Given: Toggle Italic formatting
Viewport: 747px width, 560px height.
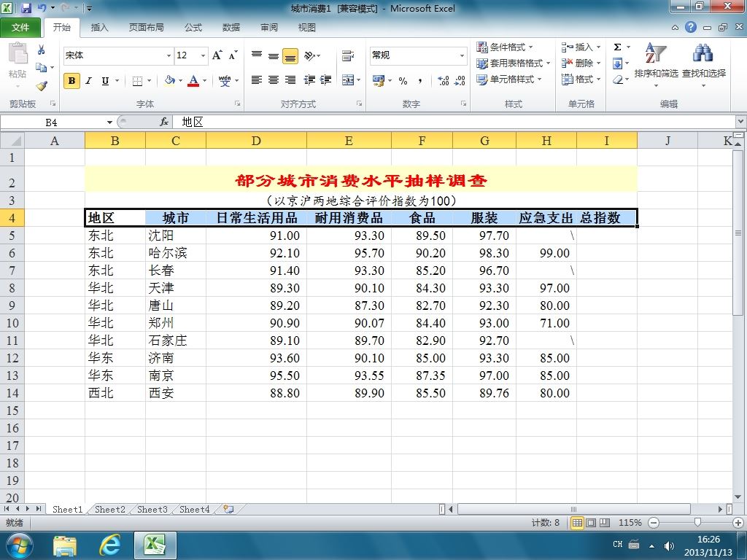Looking at the screenshot, I should (88, 81).
